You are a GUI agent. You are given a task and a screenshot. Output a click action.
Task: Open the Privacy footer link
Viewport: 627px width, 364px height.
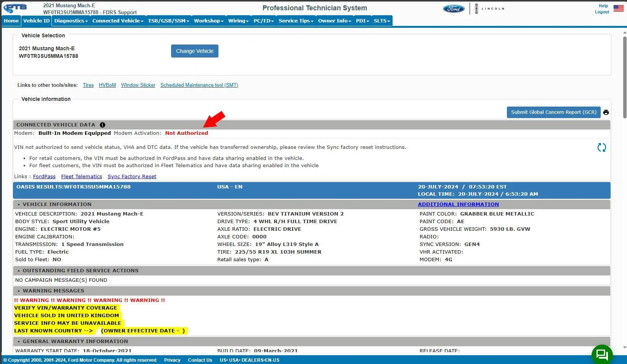tap(172, 360)
